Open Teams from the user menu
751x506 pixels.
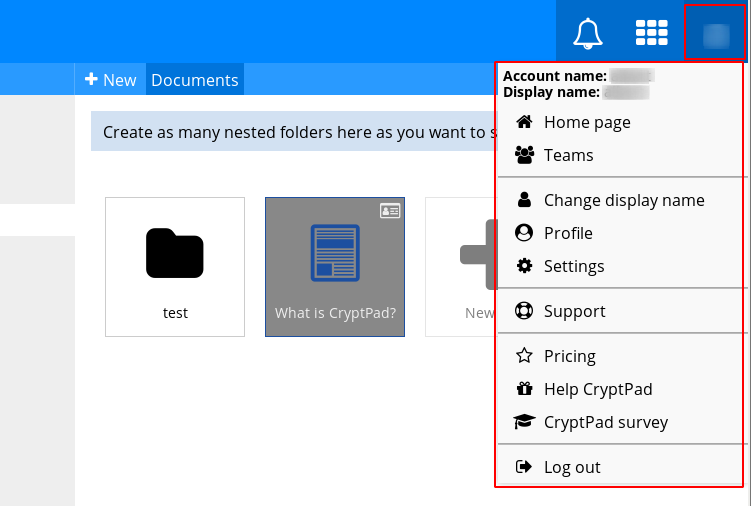tap(620, 155)
